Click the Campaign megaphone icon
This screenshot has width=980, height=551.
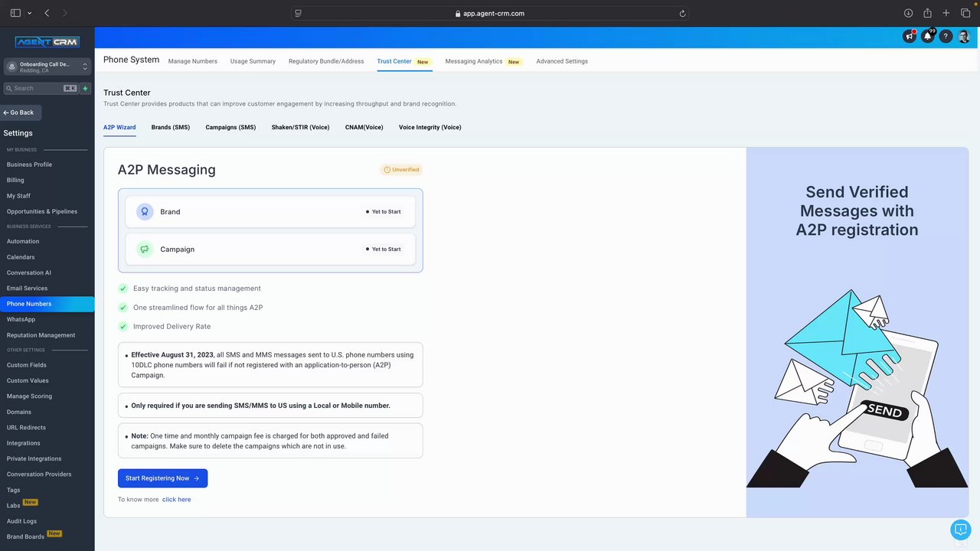(145, 249)
